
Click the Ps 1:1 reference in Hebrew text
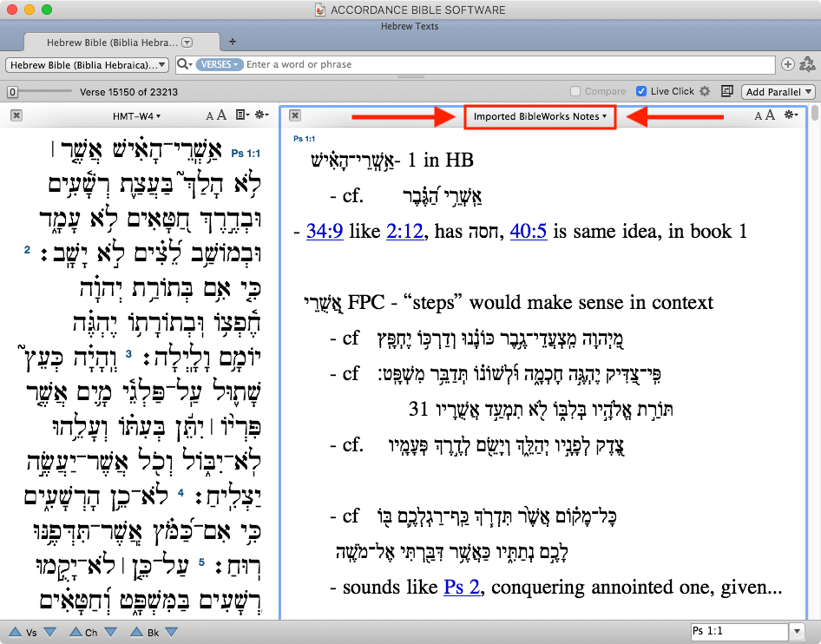click(246, 154)
